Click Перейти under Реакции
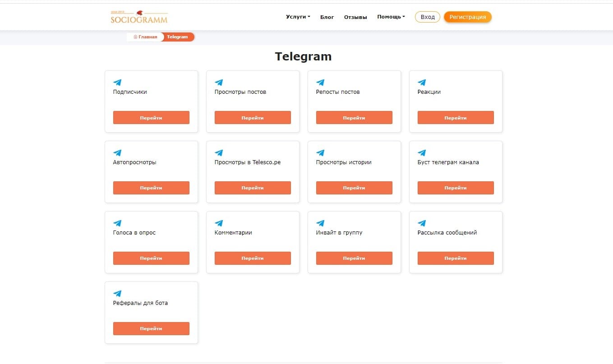The height and width of the screenshot is (364, 613). click(x=456, y=118)
